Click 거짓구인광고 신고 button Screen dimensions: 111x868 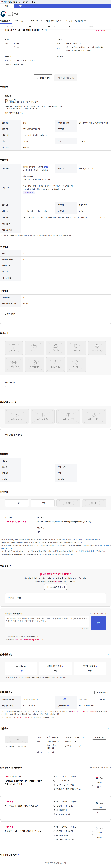tap(103, 692)
